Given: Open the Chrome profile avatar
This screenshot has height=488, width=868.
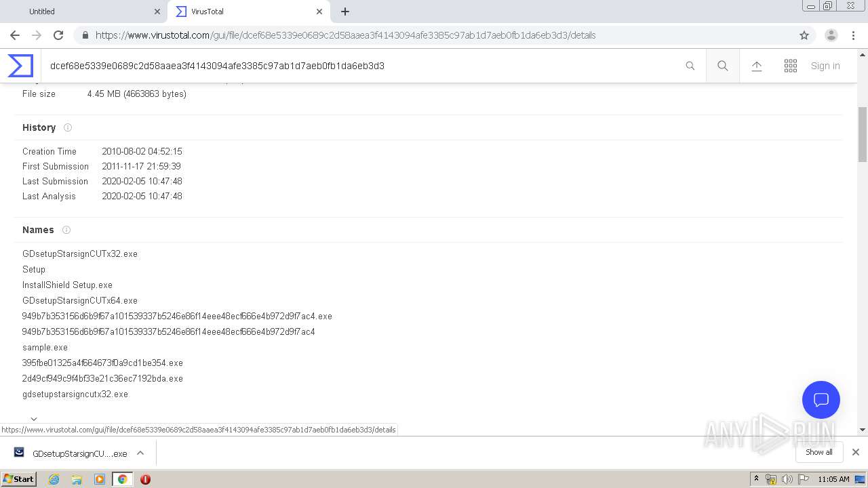Looking at the screenshot, I should tap(831, 35).
